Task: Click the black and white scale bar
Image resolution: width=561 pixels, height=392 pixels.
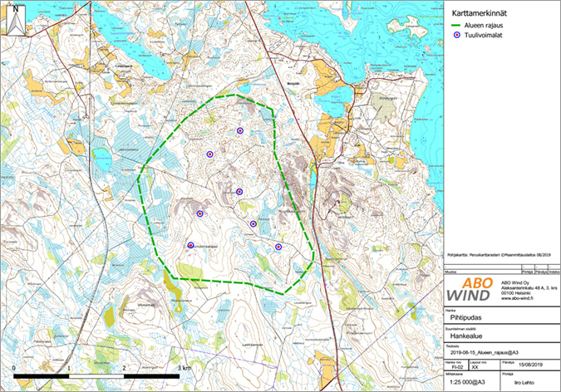Action: (x=96, y=376)
